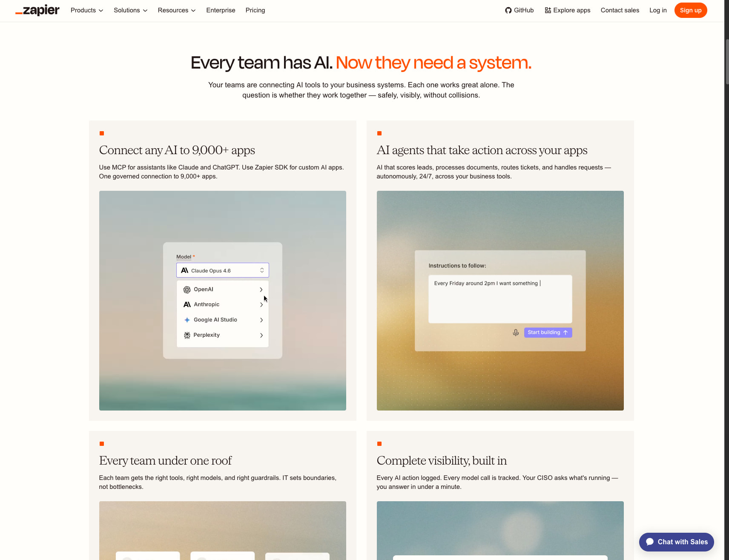Open the Solutions menu

pos(130,10)
